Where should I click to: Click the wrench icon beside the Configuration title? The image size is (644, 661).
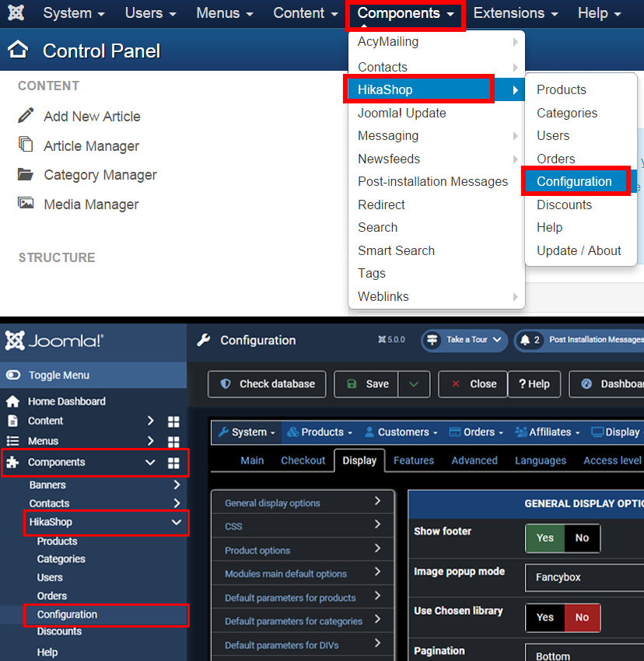pos(204,340)
